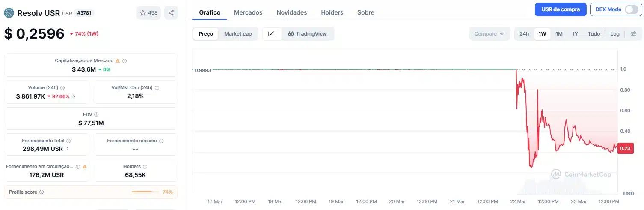644x210 pixels.
Task: Select the line chart icon
Action: 272,34
